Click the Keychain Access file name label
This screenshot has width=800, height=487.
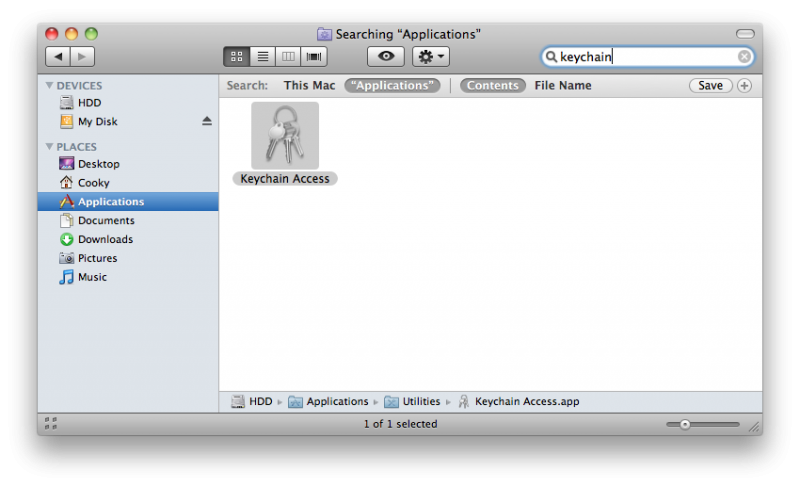(x=285, y=179)
